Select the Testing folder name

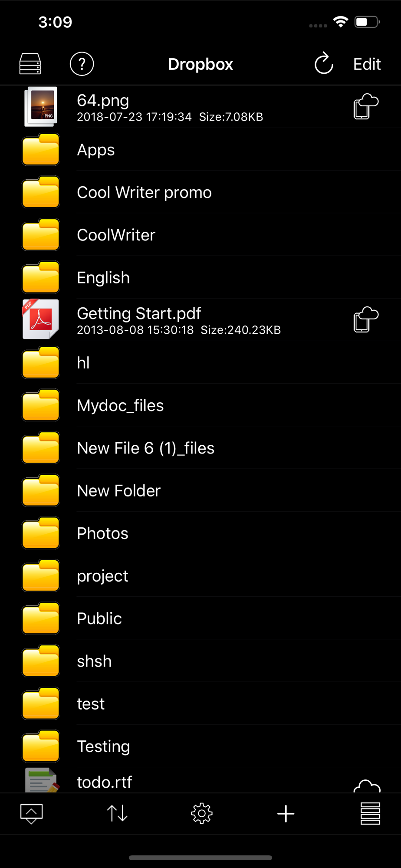click(103, 747)
